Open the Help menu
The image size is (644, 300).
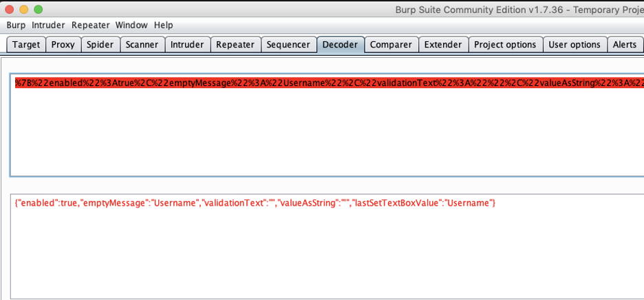(164, 25)
